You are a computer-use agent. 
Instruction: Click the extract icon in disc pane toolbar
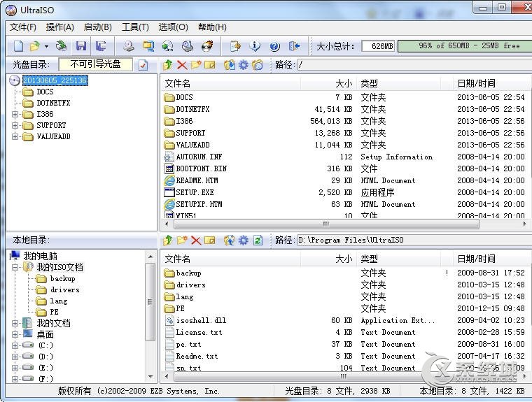[230, 65]
